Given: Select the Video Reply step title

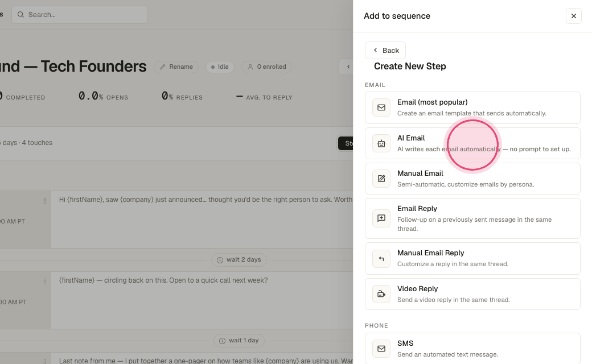Looking at the screenshot, I should tap(418, 288).
